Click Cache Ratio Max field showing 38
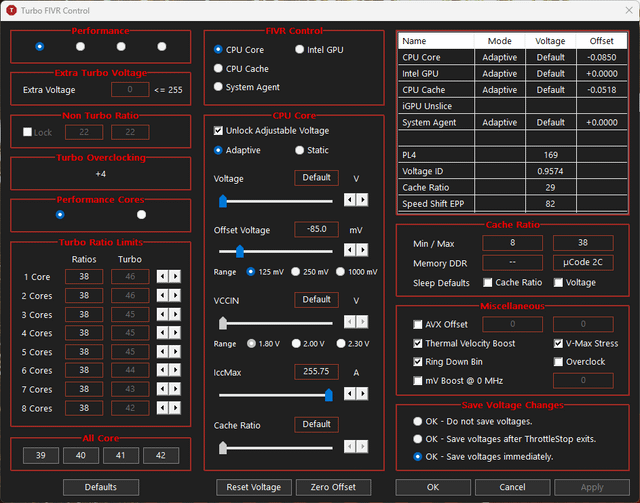The height and width of the screenshot is (503, 640). pos(583,243)
